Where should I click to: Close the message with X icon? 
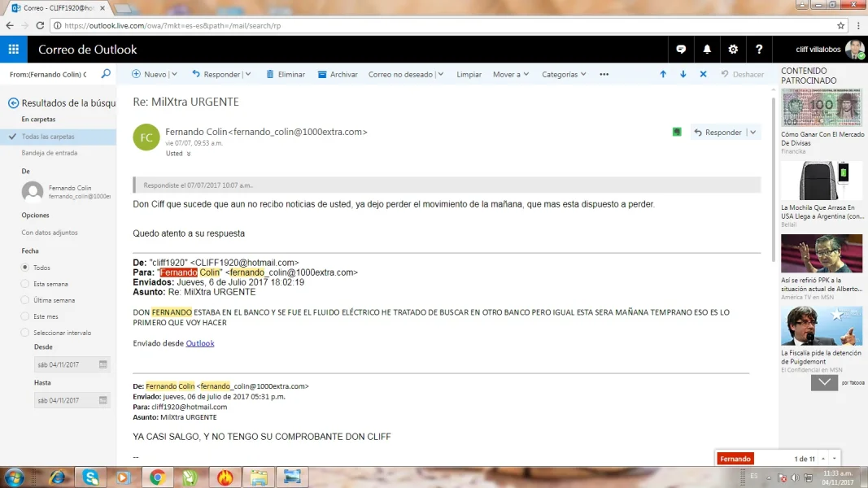703,74
